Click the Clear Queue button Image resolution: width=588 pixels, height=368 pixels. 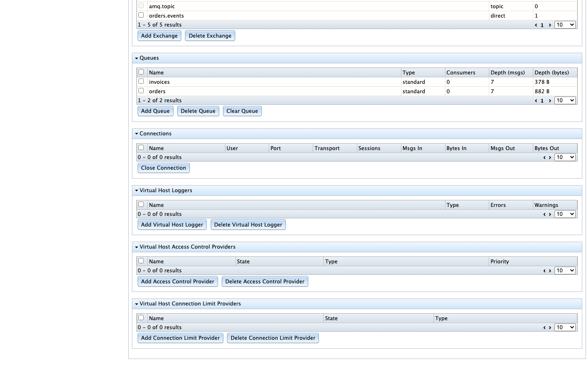(x=242, y=111)
